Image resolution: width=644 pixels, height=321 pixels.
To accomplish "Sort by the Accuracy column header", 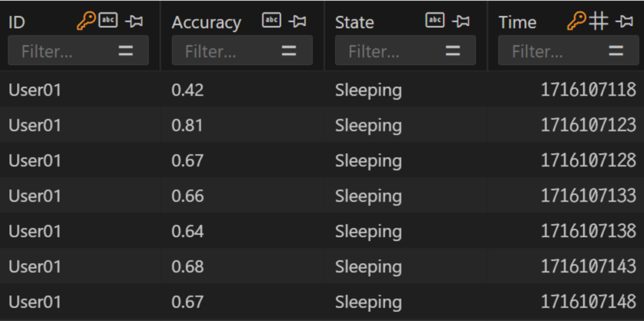I will (x=206, y=22).
